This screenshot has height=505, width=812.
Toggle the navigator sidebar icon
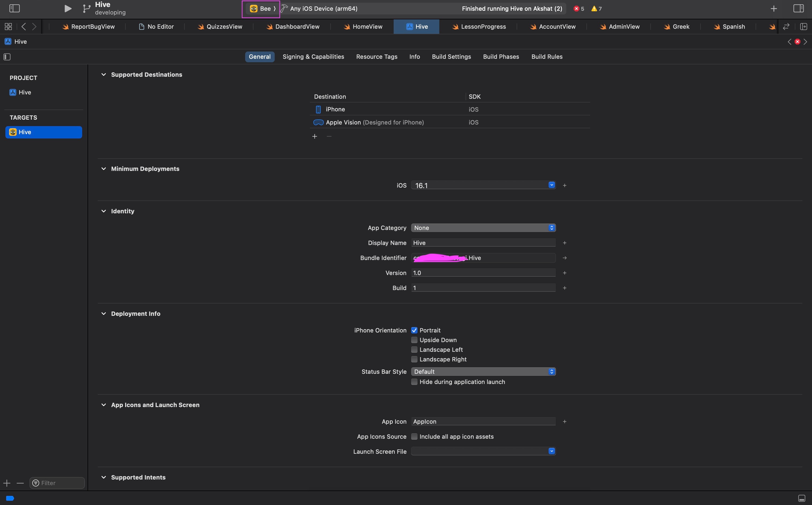(x=15, y=8)
